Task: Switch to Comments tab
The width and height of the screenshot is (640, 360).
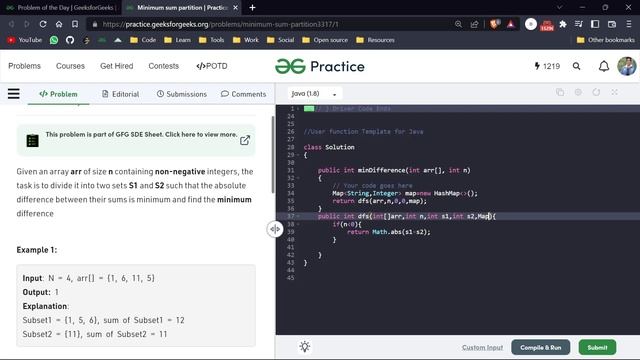Action: [x=243, y=94]
